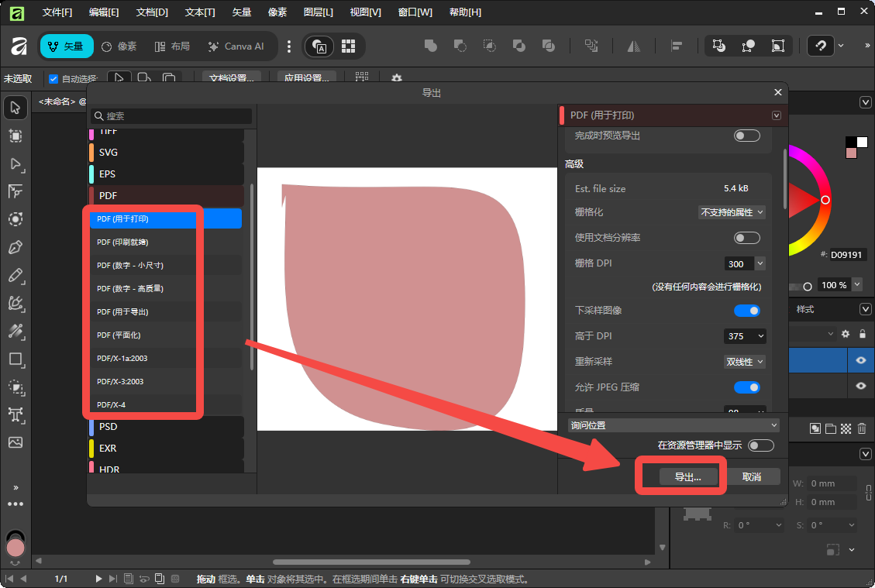This screenshot has height=588, width=875.
Task: Open the R: 0° rotation dropdown
Action: [x=778, y=525]
